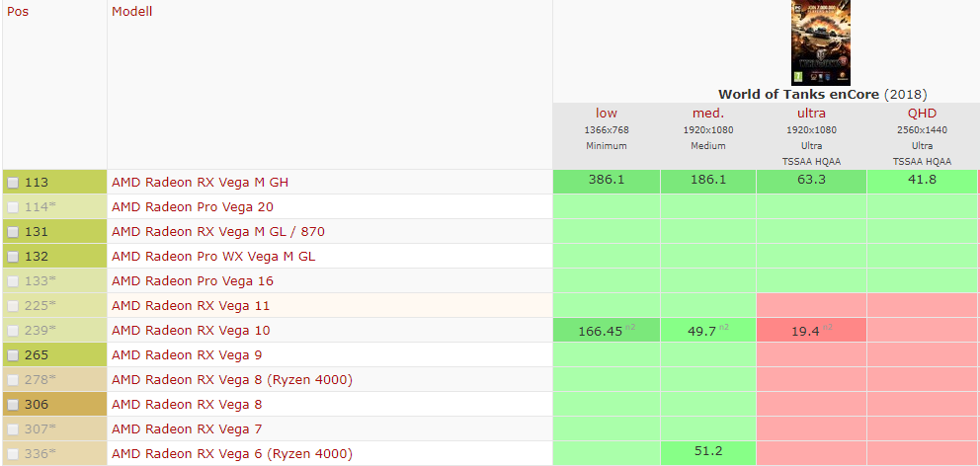Viewport: 980px width, 466px height.
Task: Check the box for position 132
Action: (13, 257)
